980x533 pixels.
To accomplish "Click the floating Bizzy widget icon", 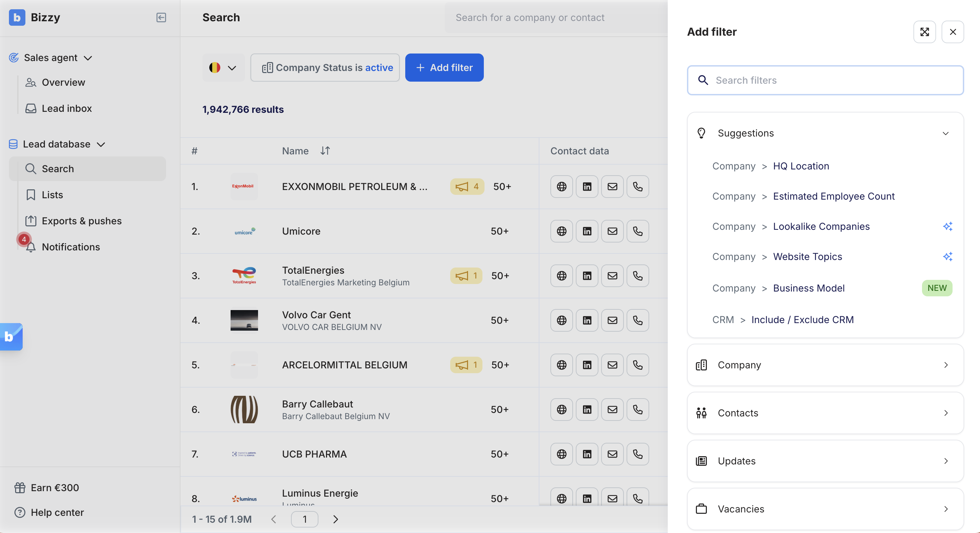I will pyautogui.click(x=11, y=336).
